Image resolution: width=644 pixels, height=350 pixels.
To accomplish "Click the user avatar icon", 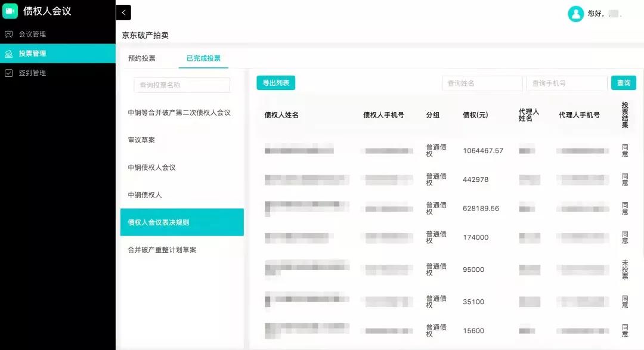I will coord(575,14).
